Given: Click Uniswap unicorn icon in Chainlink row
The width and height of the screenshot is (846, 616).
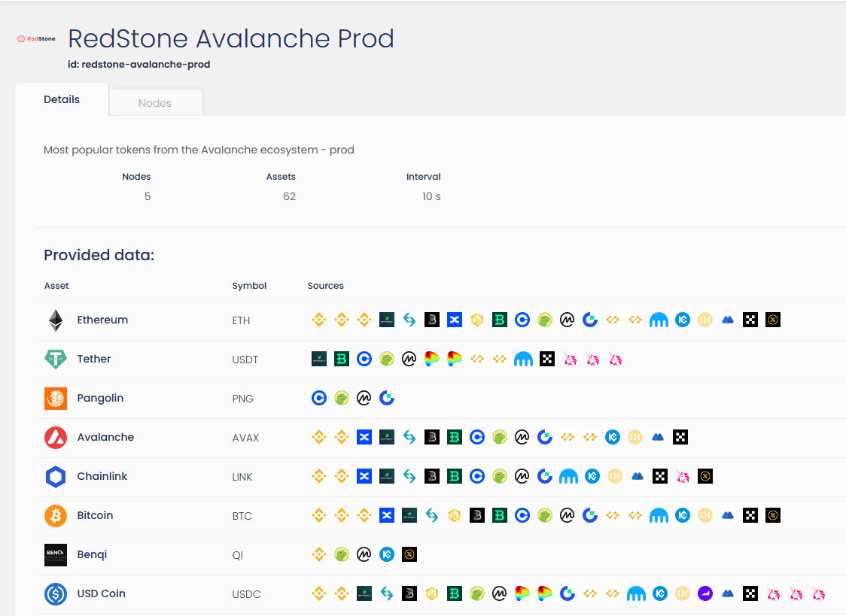Looking at the screenshot, I should (x=683, y=477).
